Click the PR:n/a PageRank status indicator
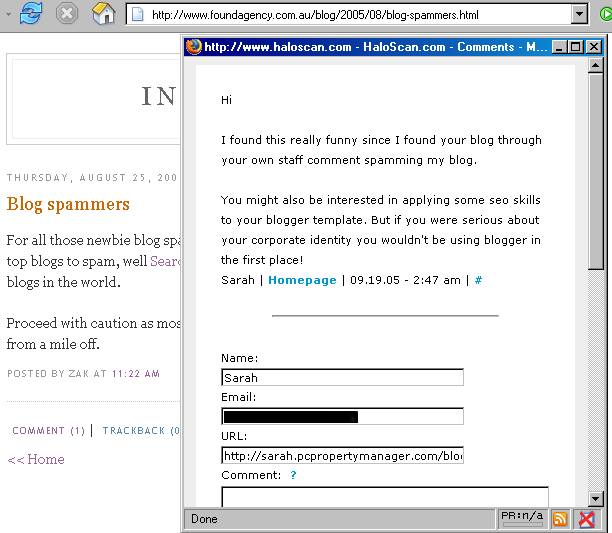This screenshot has width=612, height=533. pos(522,519)
